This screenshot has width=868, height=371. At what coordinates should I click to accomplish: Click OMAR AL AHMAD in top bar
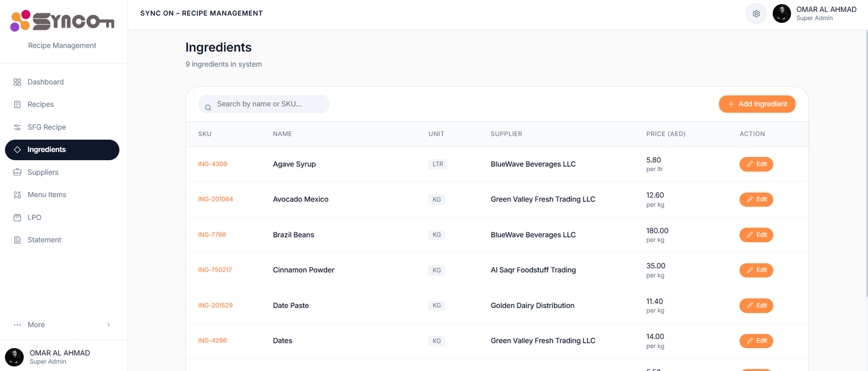click(x=826, y=9)
